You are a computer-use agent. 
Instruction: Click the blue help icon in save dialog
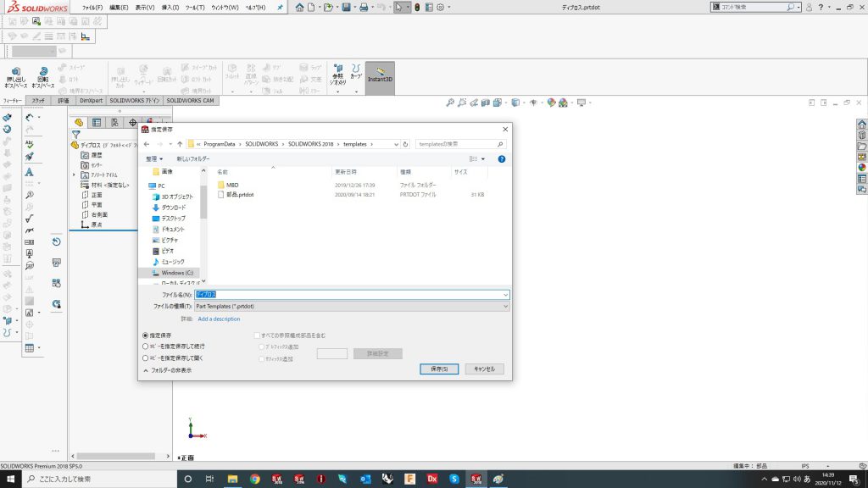pos(502,158)
